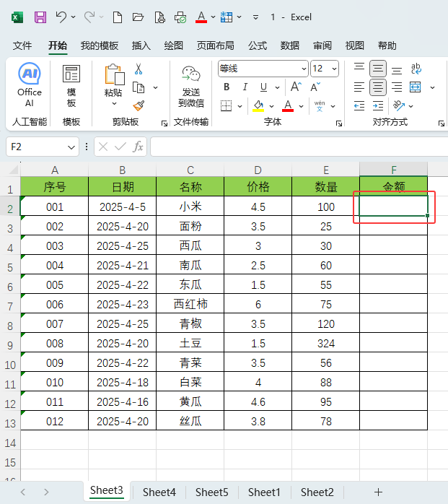Open customize quick access toolbar dropdown
Viewport: 448px width, 504px height.
pos(255,17)
